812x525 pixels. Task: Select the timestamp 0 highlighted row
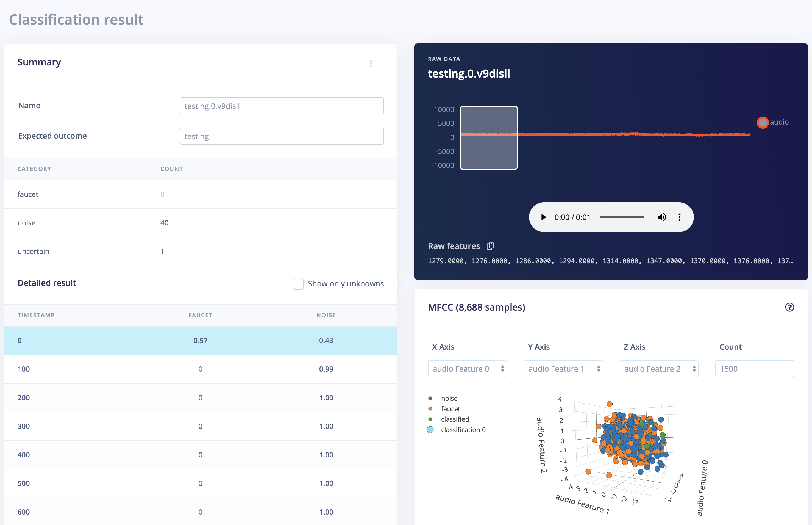pos(200,340)
